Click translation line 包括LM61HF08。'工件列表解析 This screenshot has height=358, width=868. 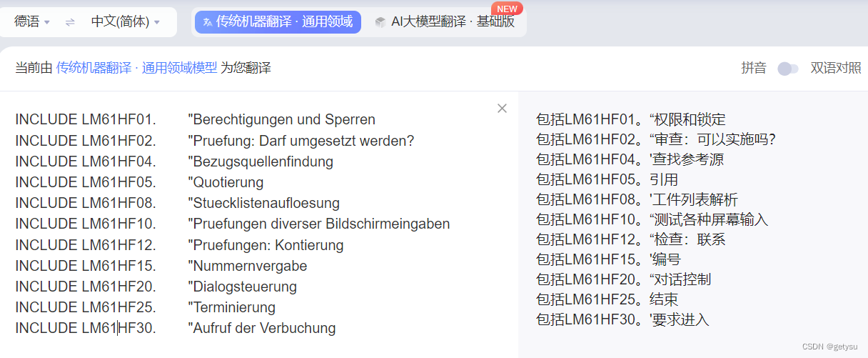point(637,199)
